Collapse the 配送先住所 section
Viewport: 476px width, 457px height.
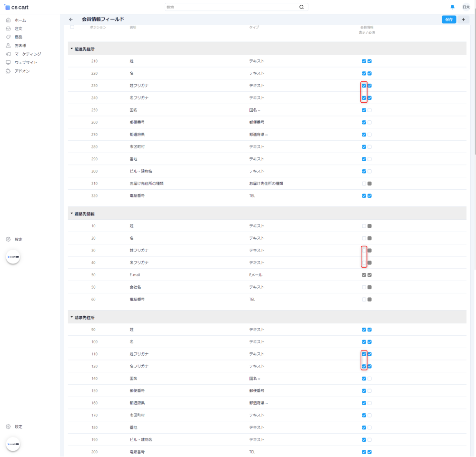pos(72,49)
